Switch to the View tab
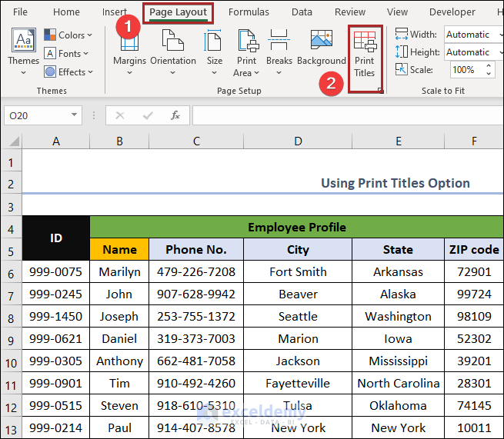The image size is (504, 439). pyautogui.click(x=397, y=12)
